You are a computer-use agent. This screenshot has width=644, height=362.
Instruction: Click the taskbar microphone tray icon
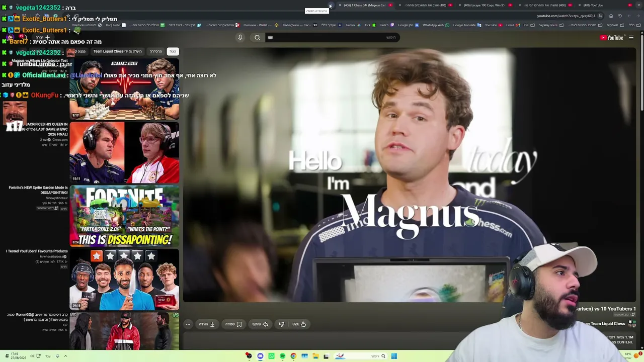pyautogui.click(x=57, y=356)
